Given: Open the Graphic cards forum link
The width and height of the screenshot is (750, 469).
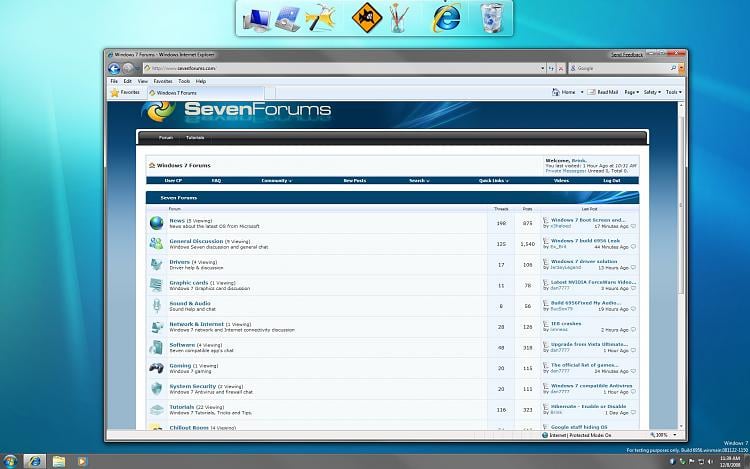Looking at the screenshot, I should [188, 283].
